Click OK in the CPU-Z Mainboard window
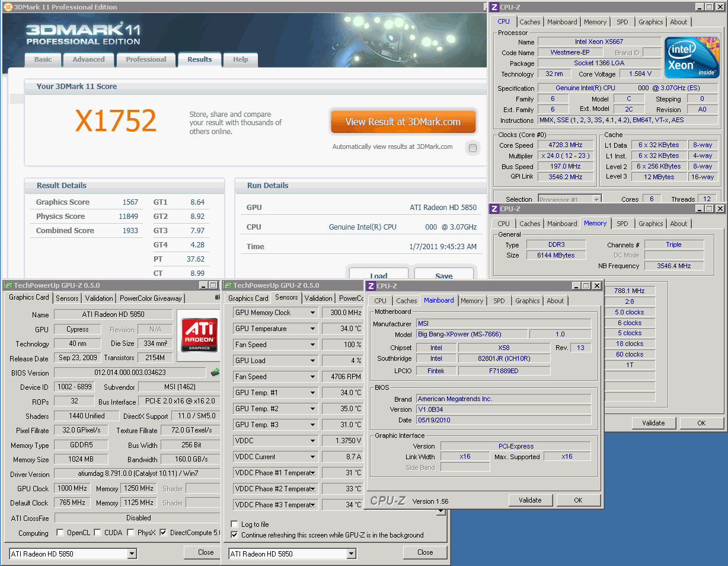This screenshot has width=728, height=566. click(578, 500)
